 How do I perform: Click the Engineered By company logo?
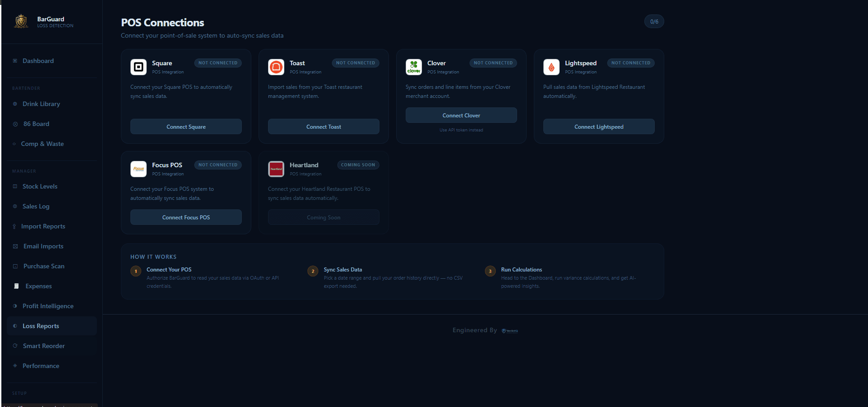pos(510,331)
